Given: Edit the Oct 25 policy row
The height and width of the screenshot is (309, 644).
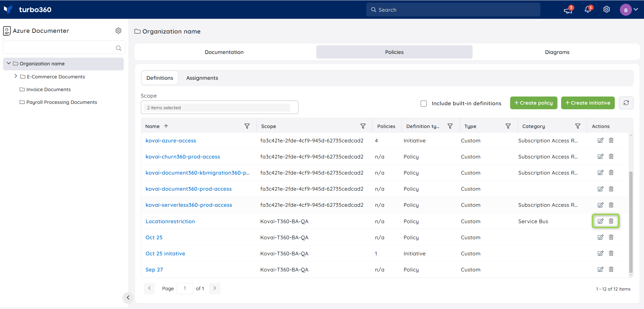Looking at the screenshot, I should click(600, 237).
